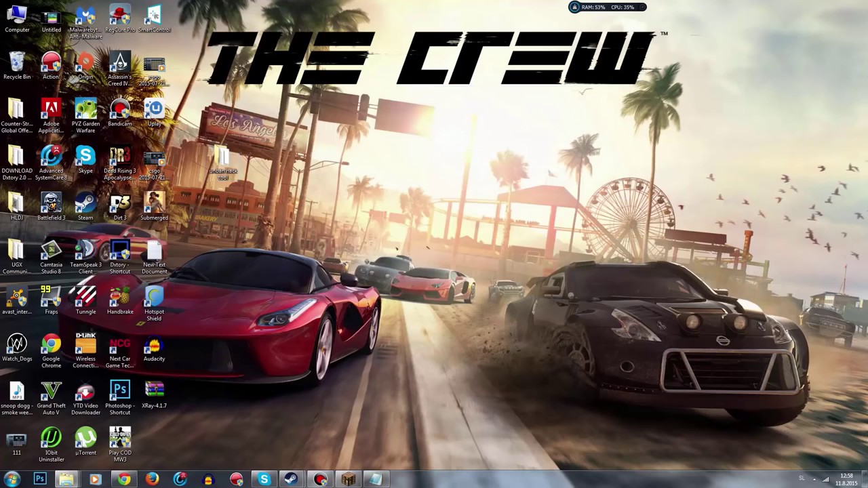The height and width of the screenshot is (488, 868).
Task: Launch Uplay desktop shortcut
Action: [154, 113]
